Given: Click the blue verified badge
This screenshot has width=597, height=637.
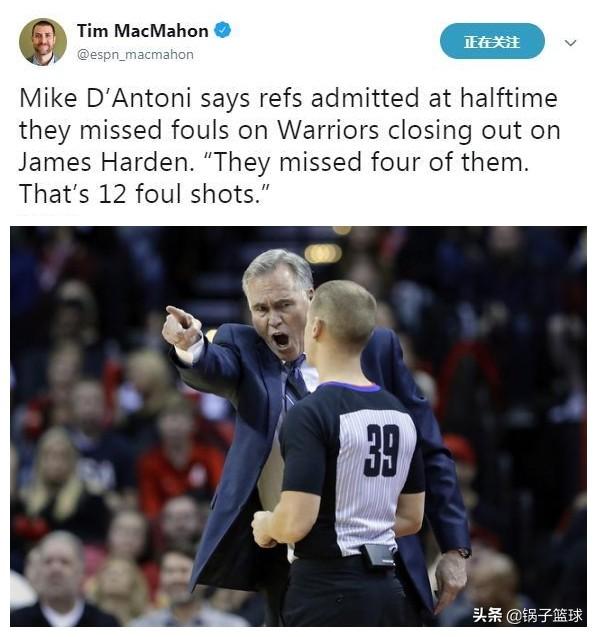Looking at the screenshot, I should coord(223,30).
